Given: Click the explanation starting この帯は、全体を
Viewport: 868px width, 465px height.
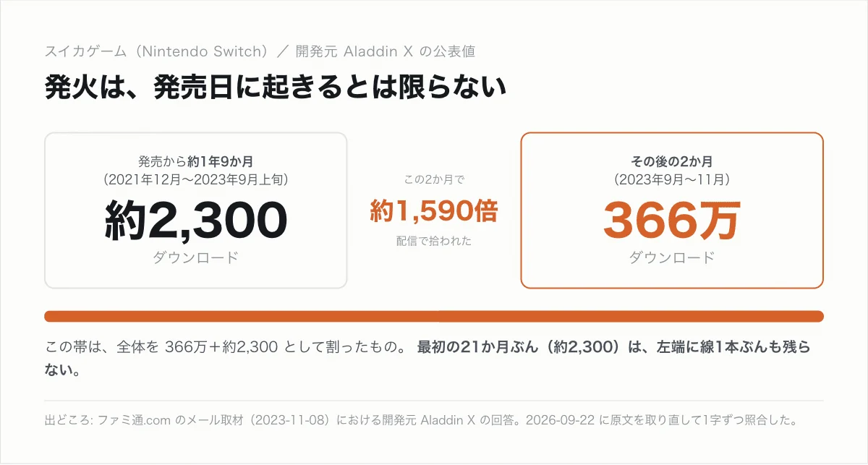Looking at the screenshot, I should click(x=228, y=346).
